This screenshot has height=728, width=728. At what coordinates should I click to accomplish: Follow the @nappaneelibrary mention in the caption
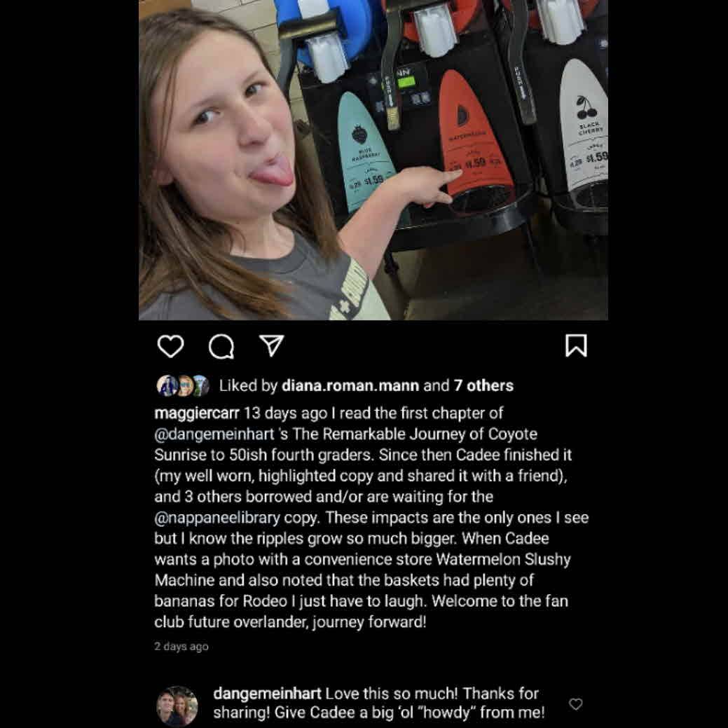tap(217, 518)
